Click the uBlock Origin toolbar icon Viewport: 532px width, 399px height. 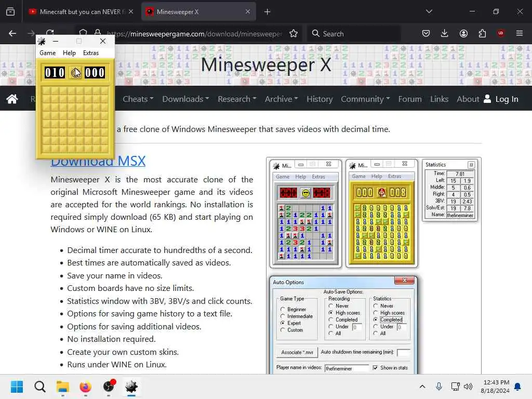pos(501,33)
